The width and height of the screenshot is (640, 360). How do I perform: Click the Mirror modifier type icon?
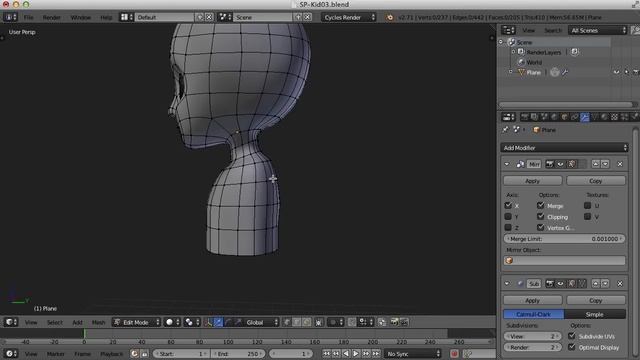coord(520,164)
